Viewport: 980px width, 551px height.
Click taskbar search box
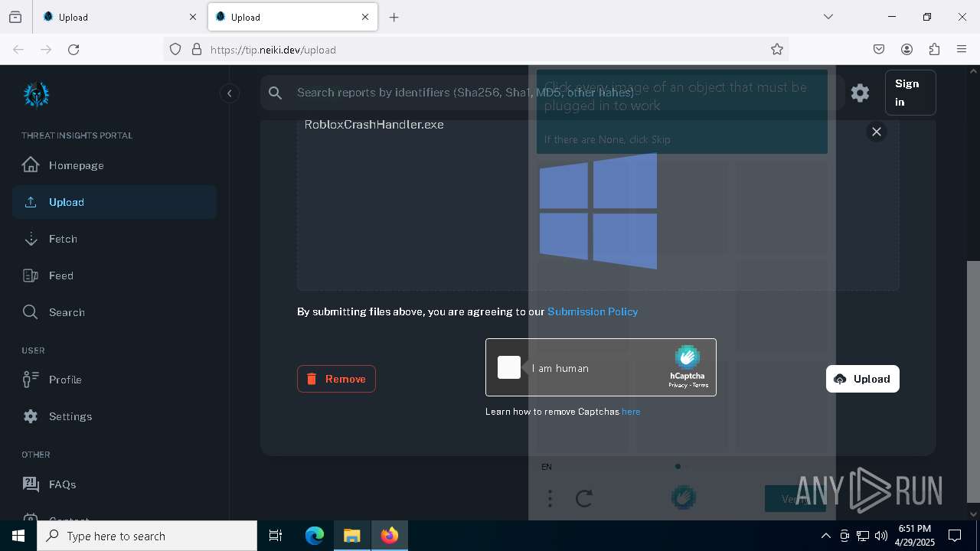point(147,536)
